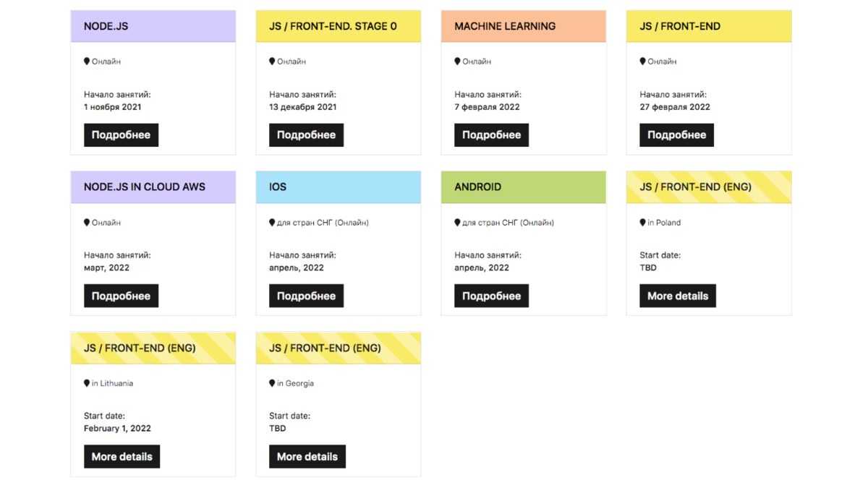This screenshot has height=493, width=868.
Task: Click location pin on Machine Learning card
Action: coord(457,61)
